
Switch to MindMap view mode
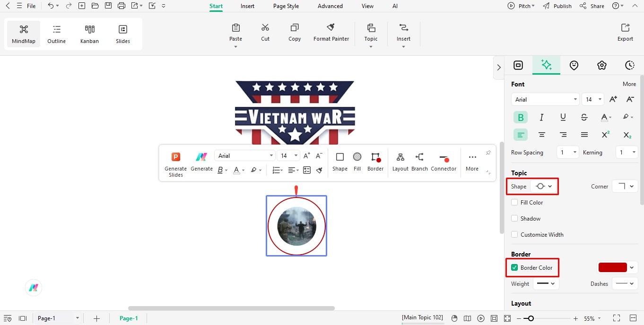24,34
